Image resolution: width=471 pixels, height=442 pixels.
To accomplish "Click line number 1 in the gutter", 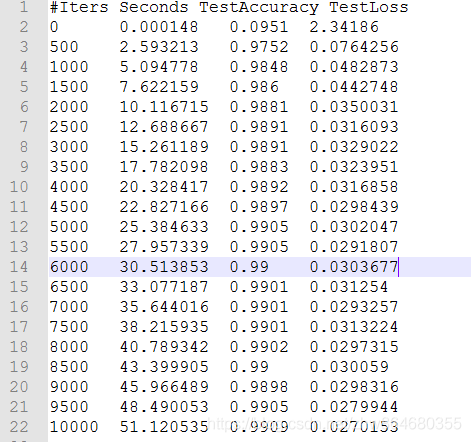I will 23,7.
